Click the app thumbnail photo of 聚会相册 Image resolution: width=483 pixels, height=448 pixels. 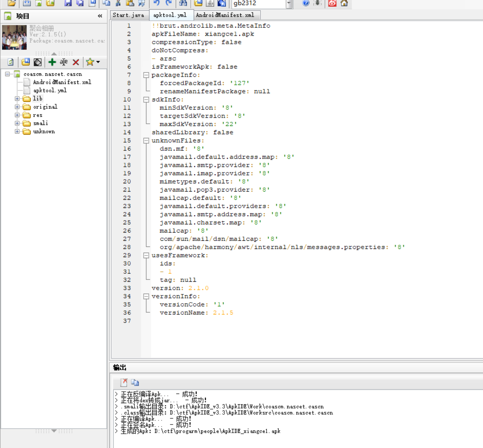(14, 38)
